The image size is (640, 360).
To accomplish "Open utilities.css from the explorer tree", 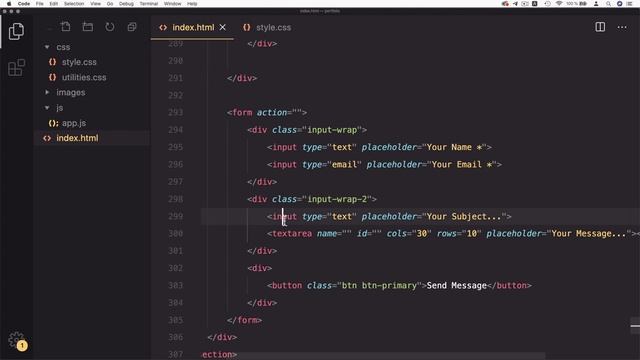I will click(x=84, y=77).
